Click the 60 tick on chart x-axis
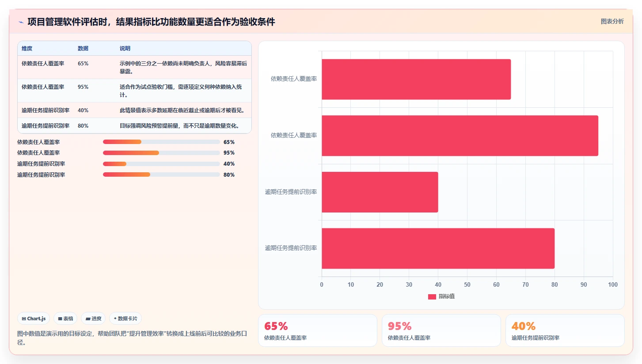The width and height of the screenshot is (642, 364). [497, 284]
